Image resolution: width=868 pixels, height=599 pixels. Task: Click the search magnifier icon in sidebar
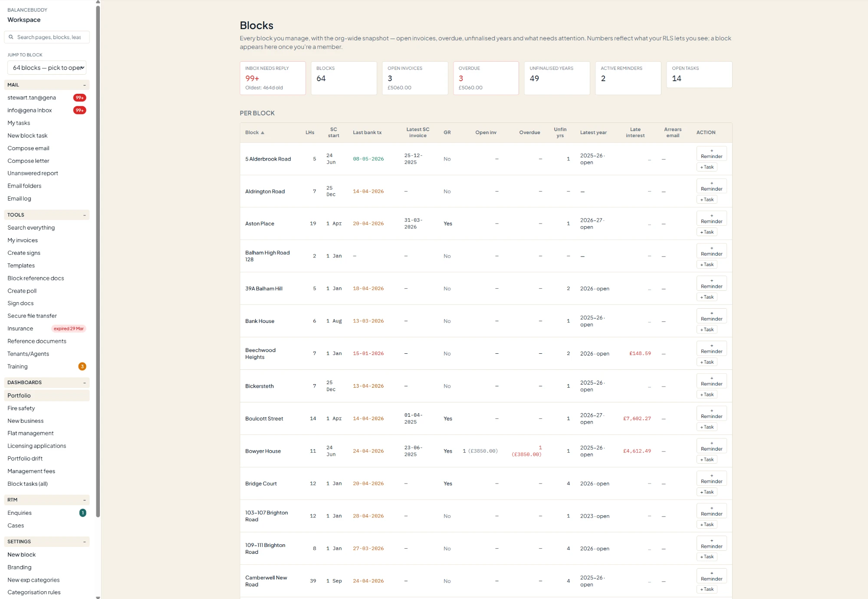click(x=11, y=37)
